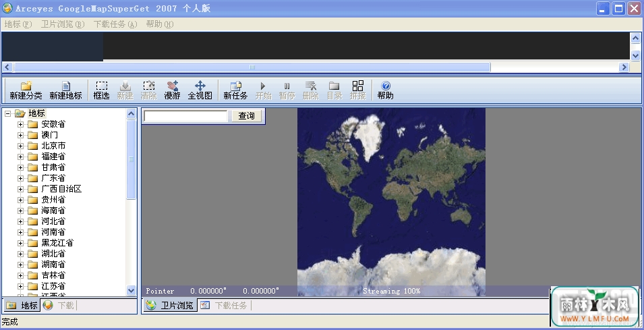Click the 暂停 pause icon
644x330 pixels.
pos(287,90)
